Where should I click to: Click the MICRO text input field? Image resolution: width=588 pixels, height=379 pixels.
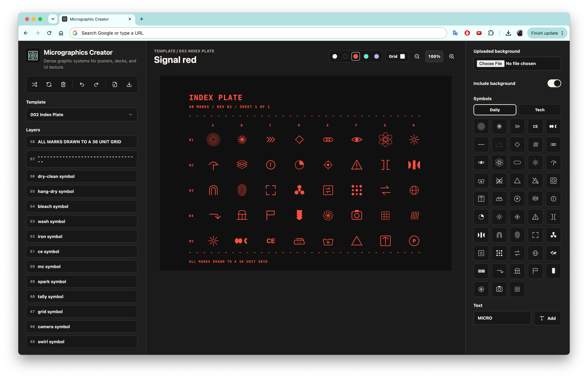pyautogui.click(x=502, y=318)
